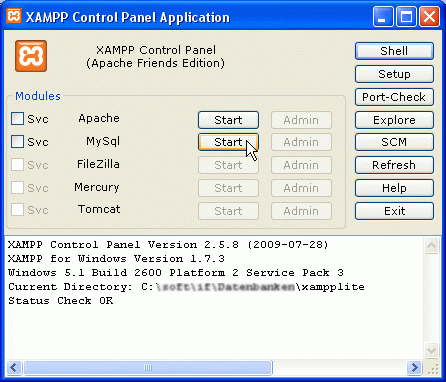The image size is (446, 382).
Task: Open the Shell button
Action: pos(394,51)
